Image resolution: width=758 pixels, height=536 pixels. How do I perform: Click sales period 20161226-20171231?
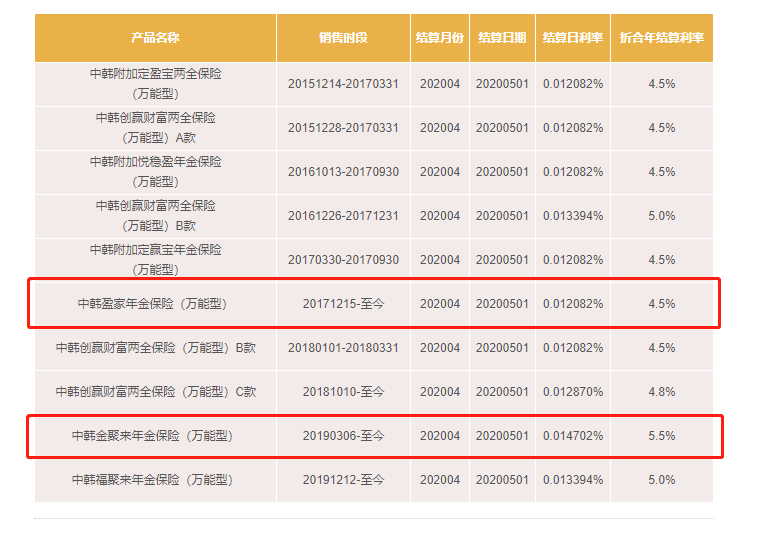(343, 216)
